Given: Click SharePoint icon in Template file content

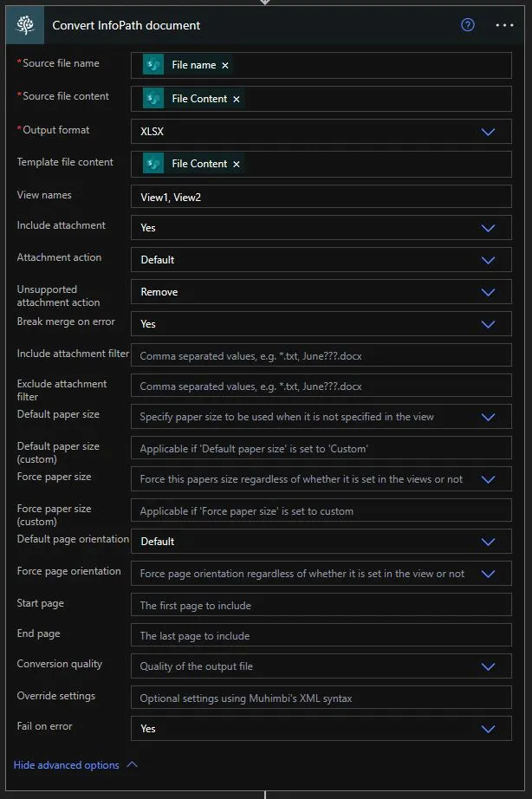Looking at the screenshot, I should click(152, 164).
